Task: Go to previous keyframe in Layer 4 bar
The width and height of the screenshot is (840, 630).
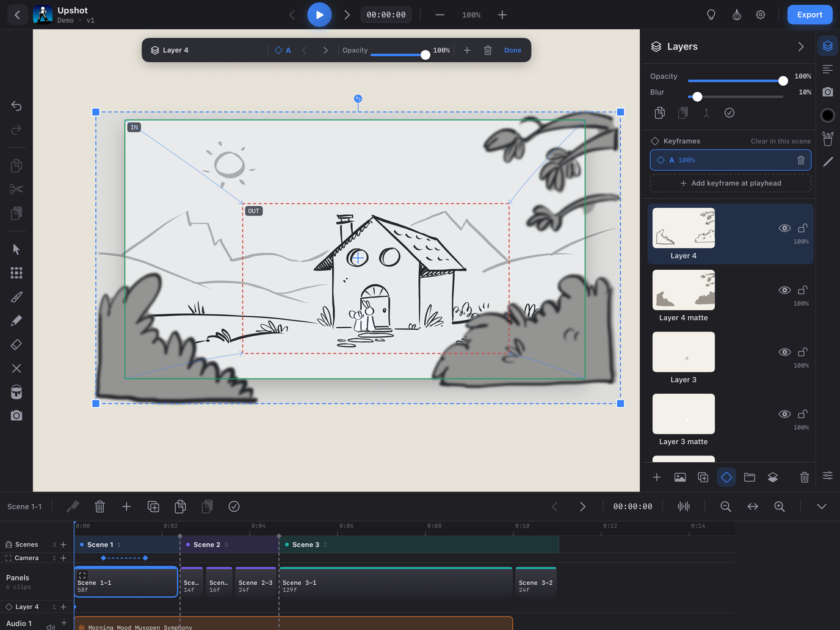Action: [305, 51]
